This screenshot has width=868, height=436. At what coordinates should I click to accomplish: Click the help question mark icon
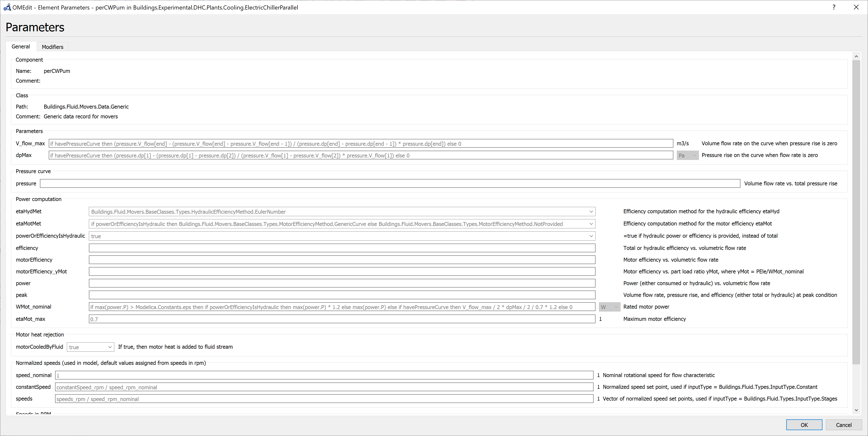[x=834, y=7]
